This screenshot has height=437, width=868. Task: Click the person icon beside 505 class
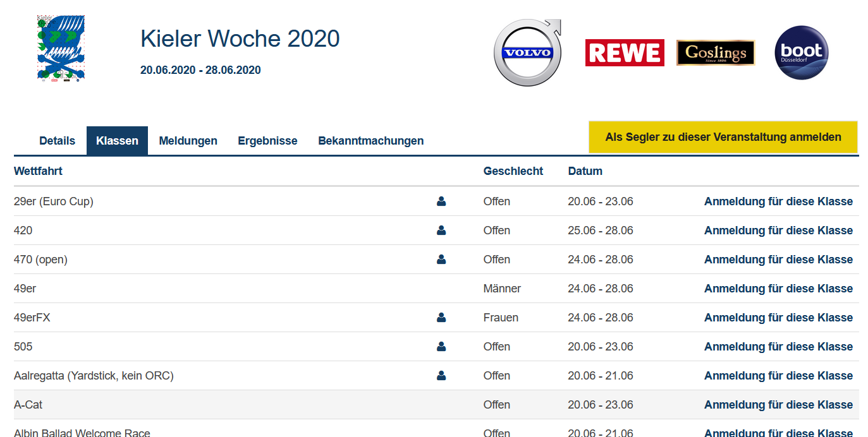pos(441,347)
